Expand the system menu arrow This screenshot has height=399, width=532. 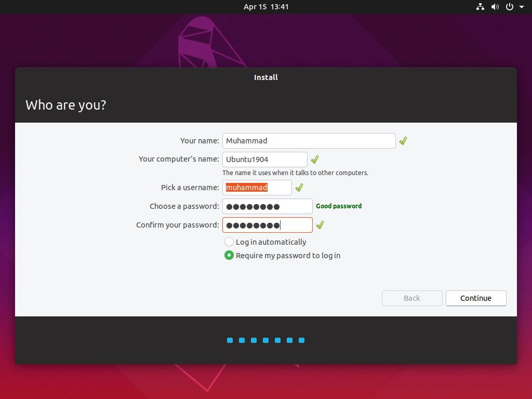(x=522, y=7)
